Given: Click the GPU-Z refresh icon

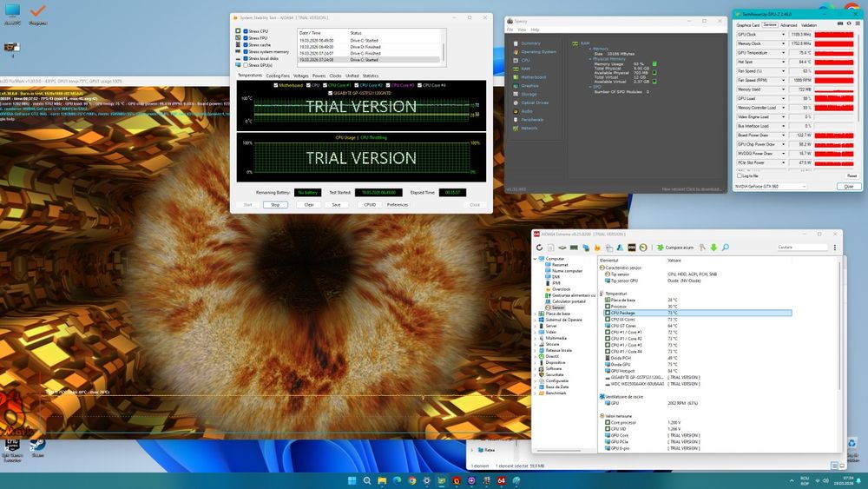Looking at the screenshot, I should click(x=849, y=23).
